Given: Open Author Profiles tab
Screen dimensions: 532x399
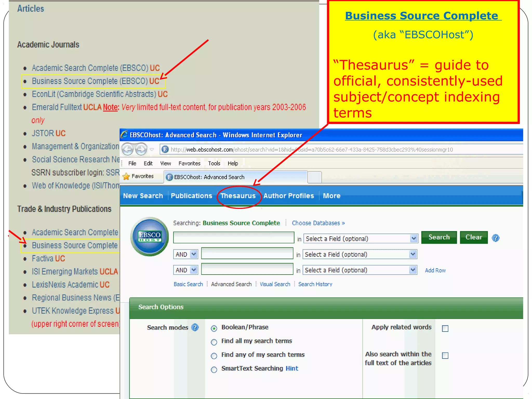Looking at the screenshot, I should pos(289,196).
